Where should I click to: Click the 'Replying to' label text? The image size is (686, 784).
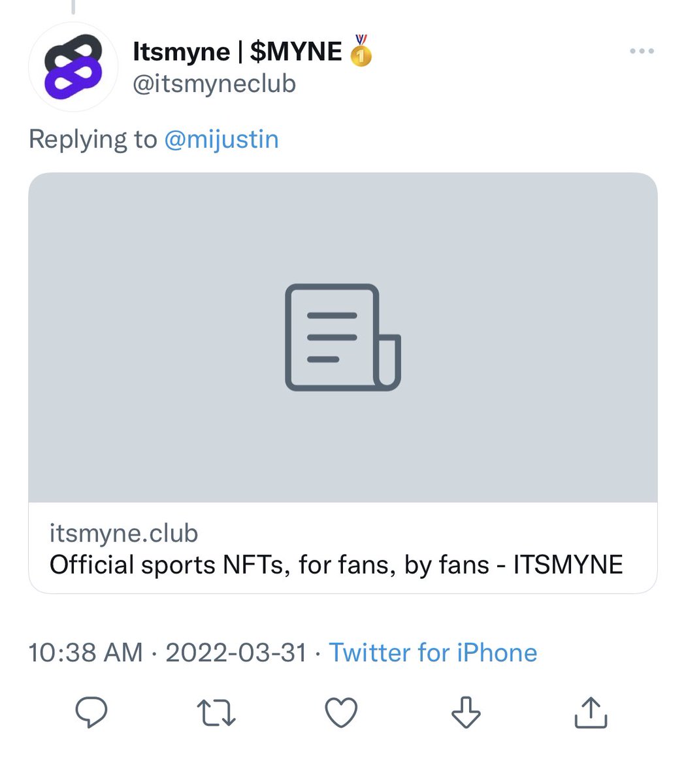point(93,139)
